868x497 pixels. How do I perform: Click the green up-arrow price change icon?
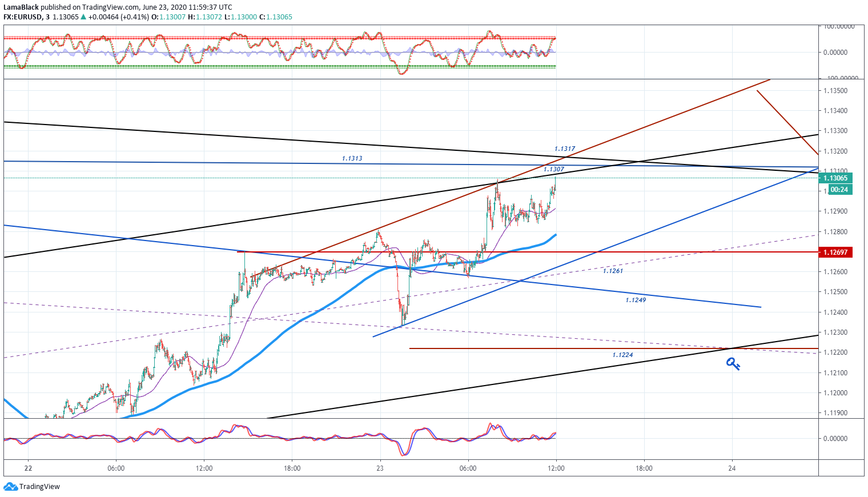tap(83, 17)
